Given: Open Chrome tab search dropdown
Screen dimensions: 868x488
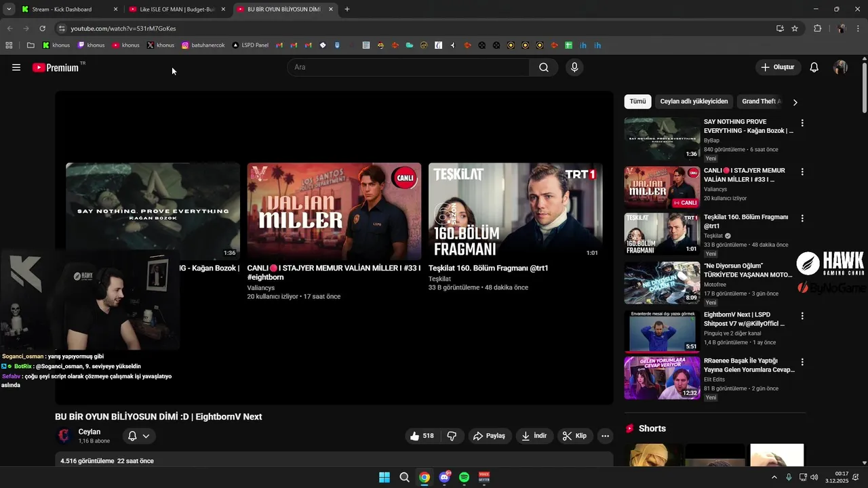Looking at the screenshot, I should [9, 9].
